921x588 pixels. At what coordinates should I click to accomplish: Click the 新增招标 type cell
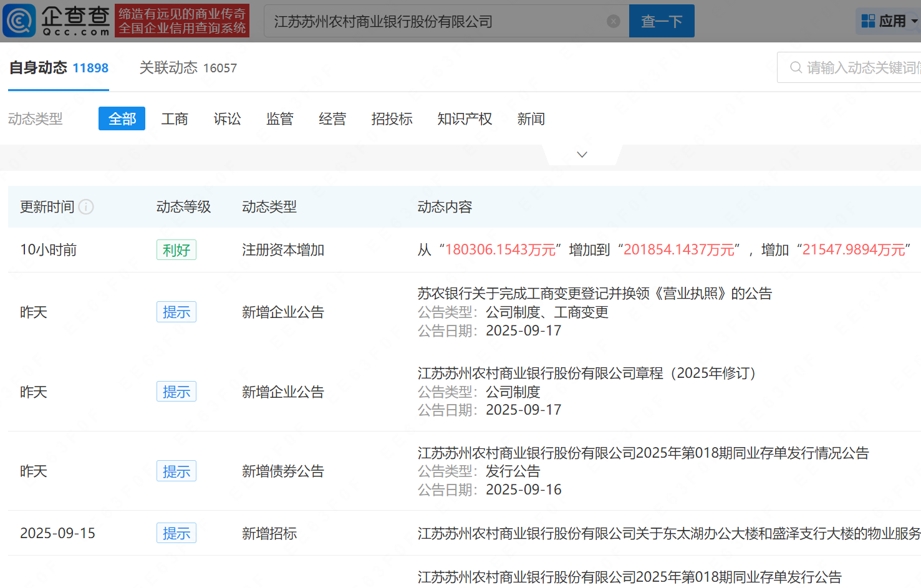[269, 533]
